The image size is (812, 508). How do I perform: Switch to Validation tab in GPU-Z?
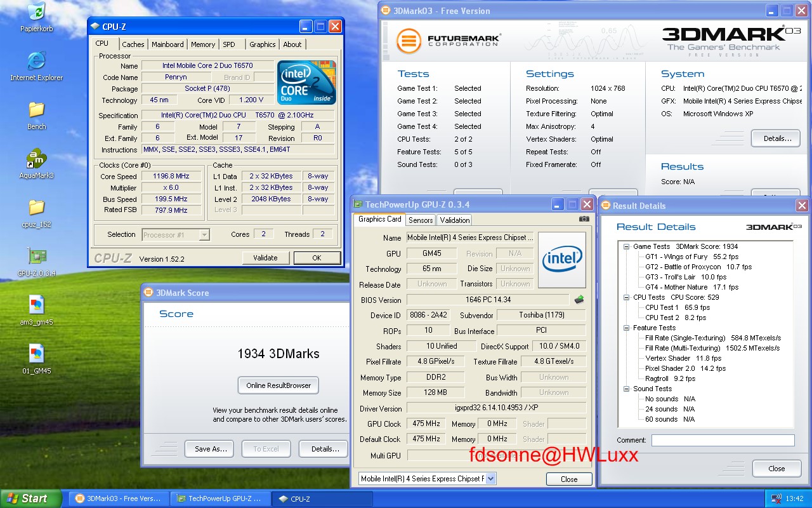click(x=455, y=220)
